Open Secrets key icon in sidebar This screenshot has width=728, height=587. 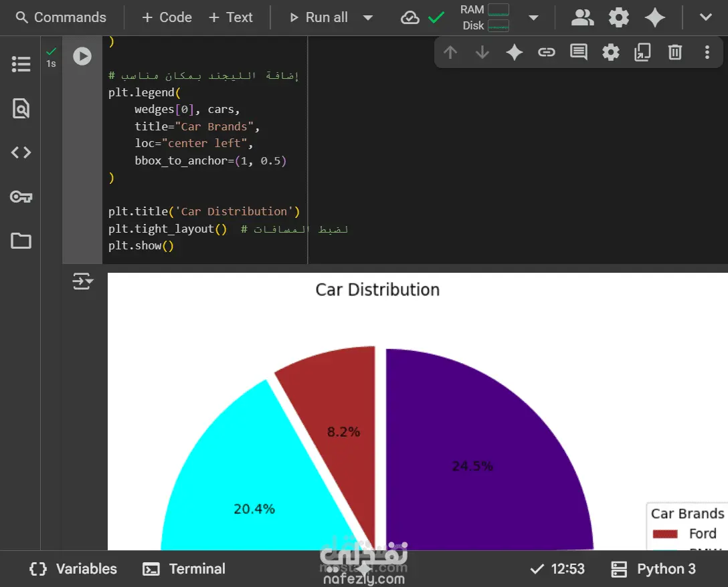tap(21, 197)
